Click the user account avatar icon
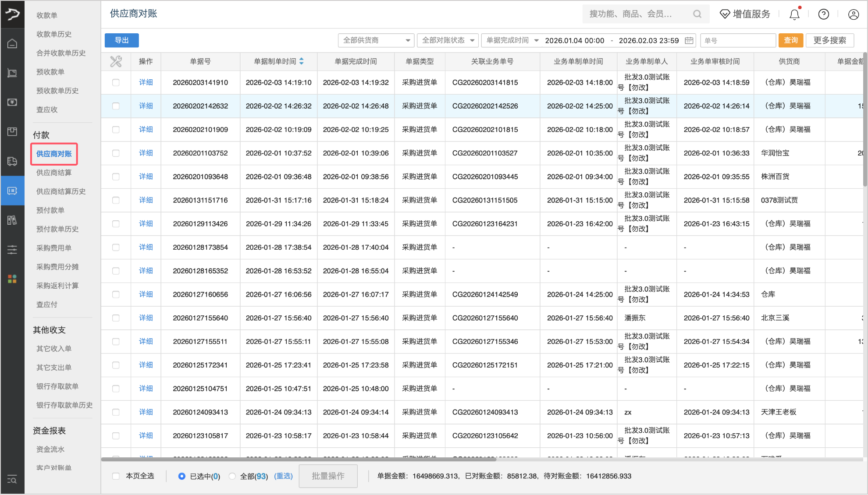The width and height of the screenshot is (868, 495). [x=853, y=14]
